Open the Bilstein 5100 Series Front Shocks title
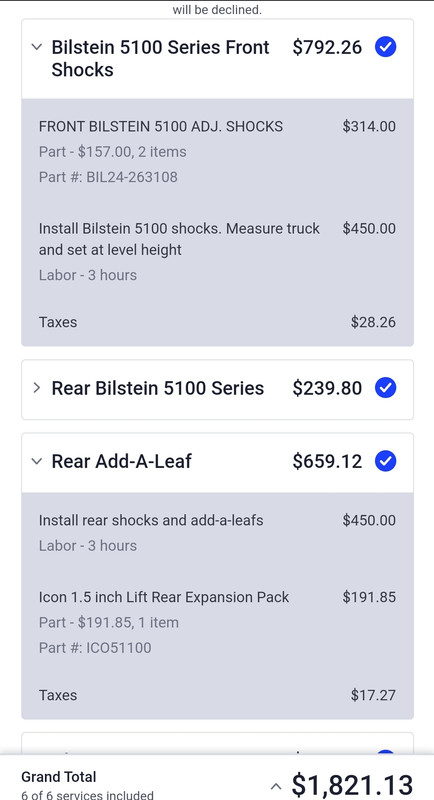434x800 pixels. click(161, 58)
